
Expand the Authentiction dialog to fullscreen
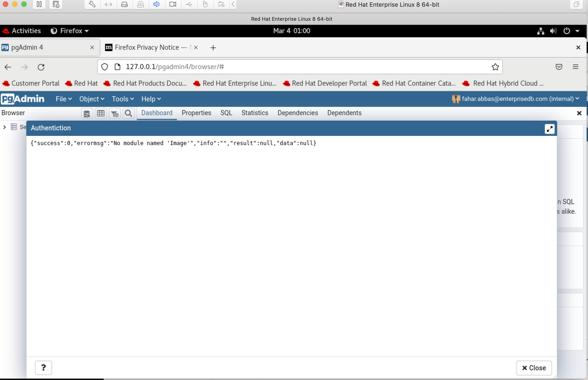550,129
